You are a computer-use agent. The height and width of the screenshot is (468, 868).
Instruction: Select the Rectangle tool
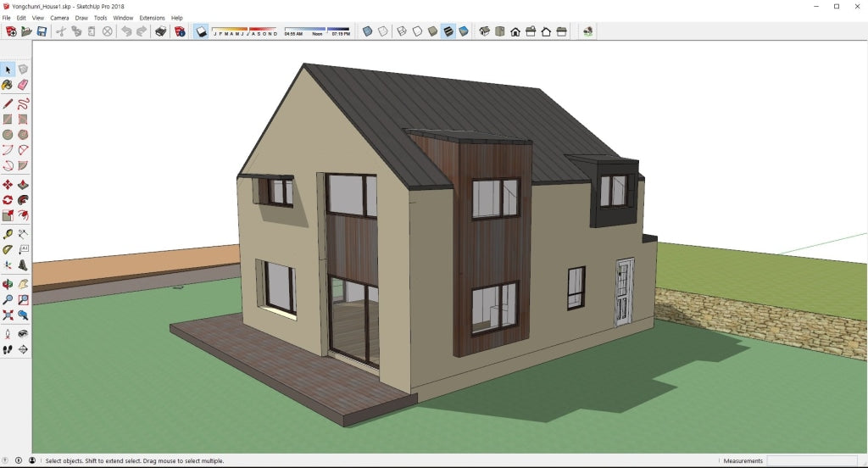click(x=8, y=119)
